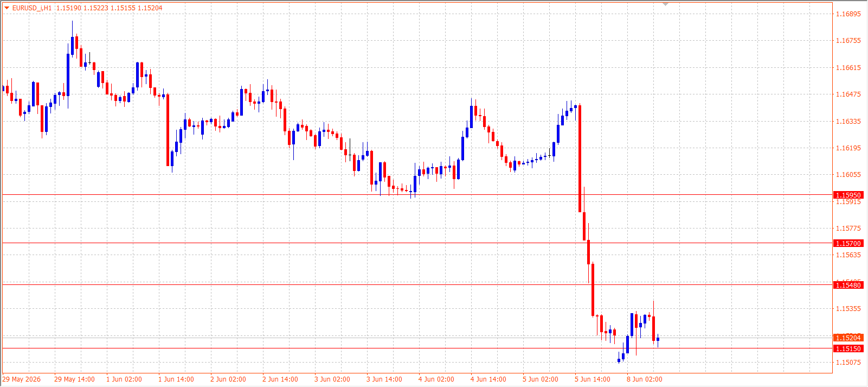This screenshot has width=868, height=387.
Task: Click the 1.15075 price axis label
Action: [848, 363]
